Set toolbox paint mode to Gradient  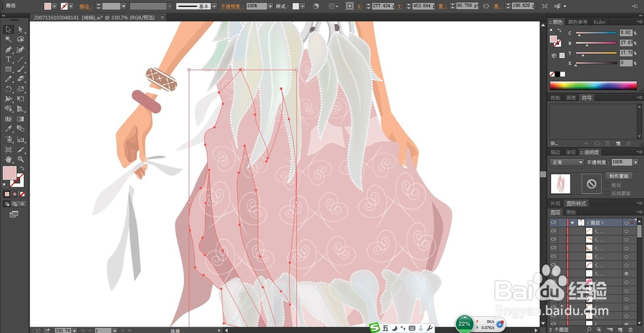click(x=15, y=194)
